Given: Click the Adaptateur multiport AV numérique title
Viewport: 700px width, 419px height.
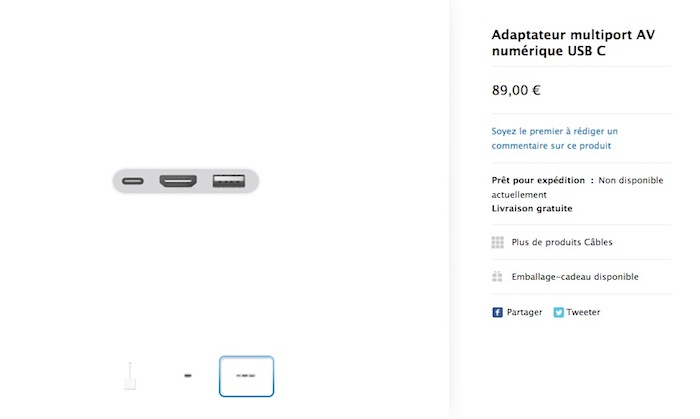Looking at the screenshot, I should tap(573, 43).
